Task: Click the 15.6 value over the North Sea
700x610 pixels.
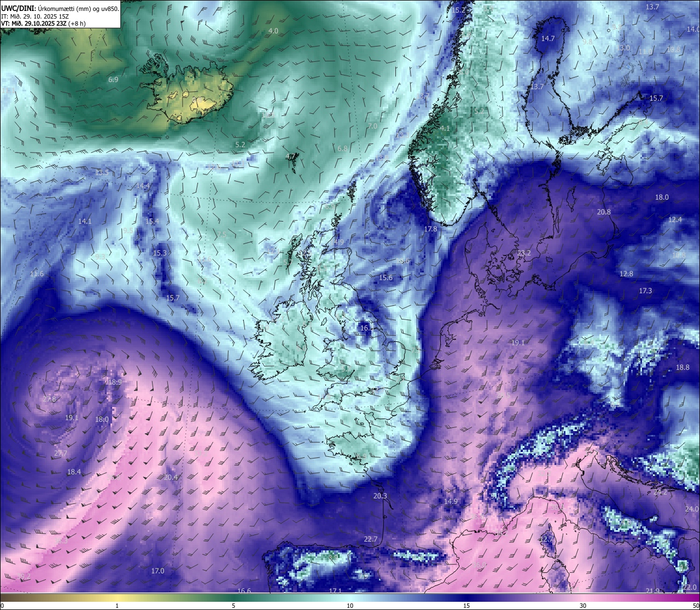Action: coord(386,278)
